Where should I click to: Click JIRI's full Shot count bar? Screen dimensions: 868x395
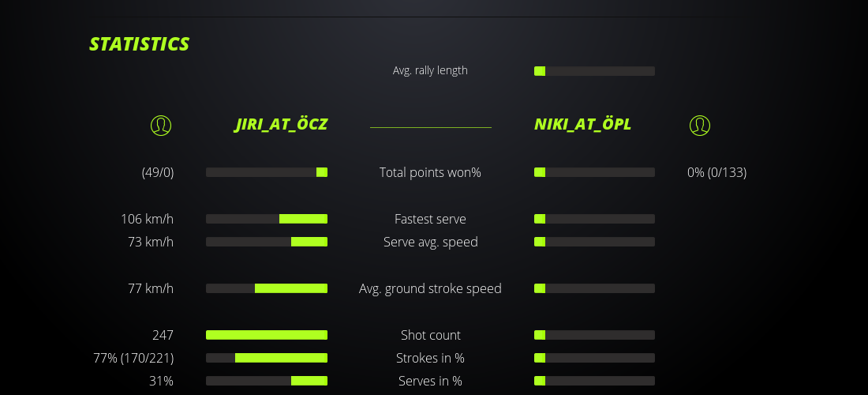tap(267, 335)
